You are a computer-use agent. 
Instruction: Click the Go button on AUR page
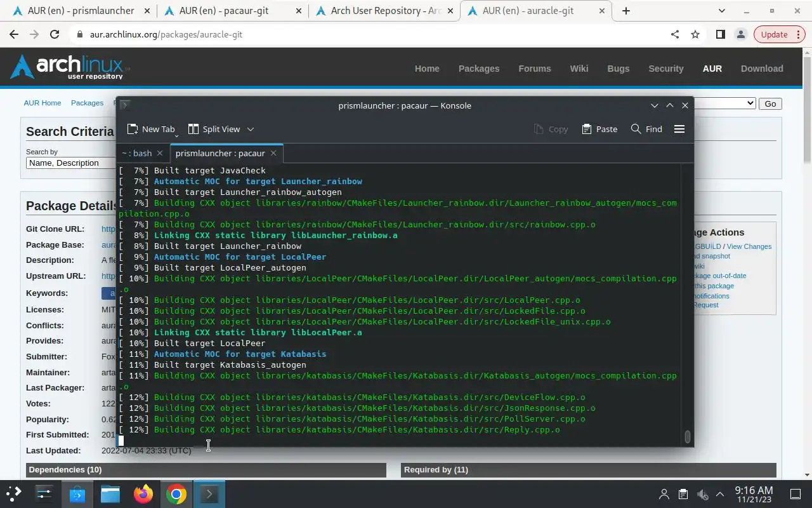pos(770,104)
